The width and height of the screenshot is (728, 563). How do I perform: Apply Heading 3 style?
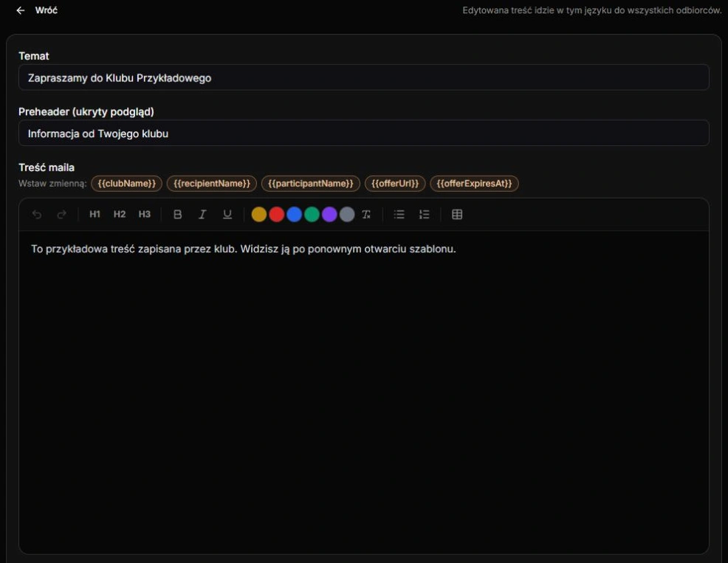click(x=145, y=215)
